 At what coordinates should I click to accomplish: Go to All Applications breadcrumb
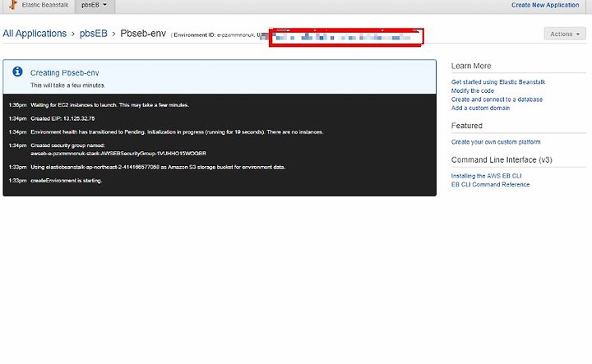tap(35, 34)
